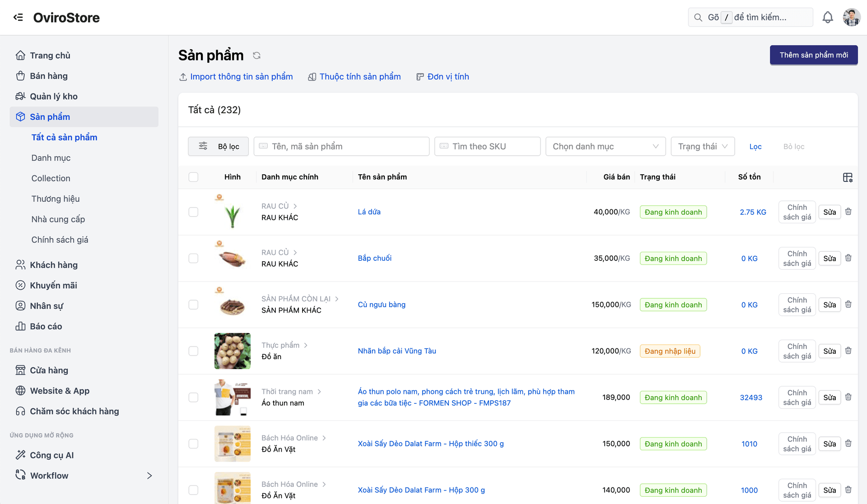Open user avatar profile menu
Viewport: 867px width, 504px height.
(x=851, y=17)
